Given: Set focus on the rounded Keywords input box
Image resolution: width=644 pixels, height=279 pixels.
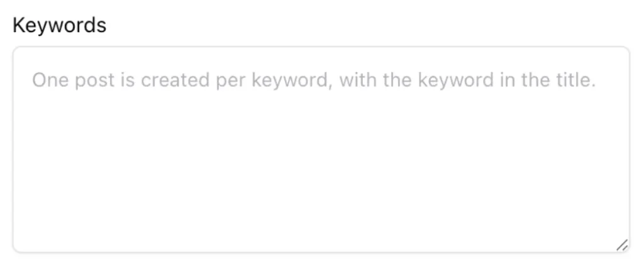Looking at the screenshot, I should click(x=321, y=149).
